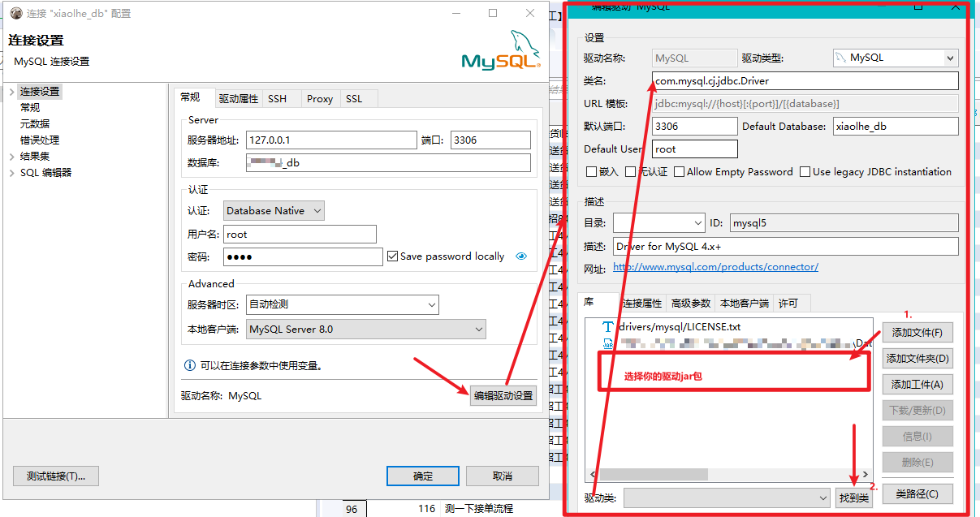Click the 用户名 field with root
The height and width of the screenshot is (517, 980).
[x=300, y=234]
